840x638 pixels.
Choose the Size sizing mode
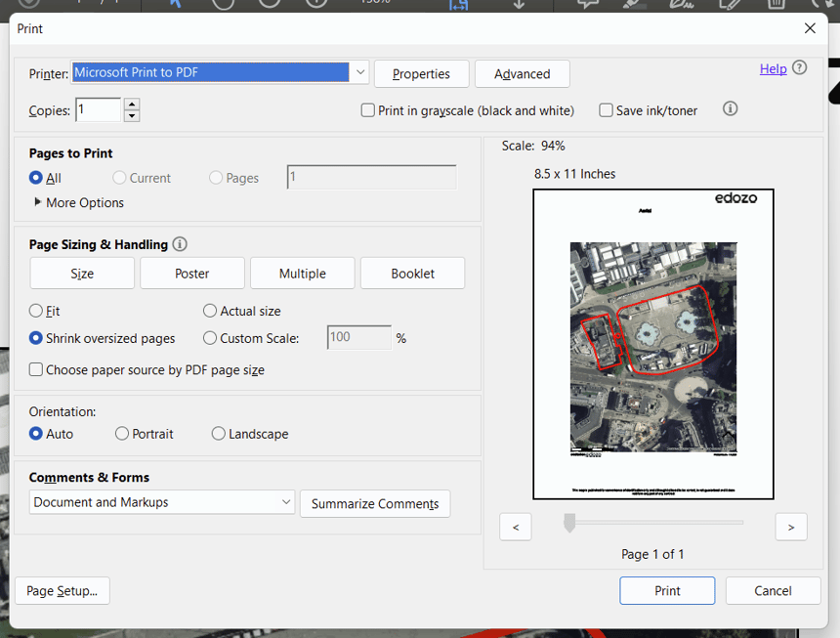tap(82, 274)
